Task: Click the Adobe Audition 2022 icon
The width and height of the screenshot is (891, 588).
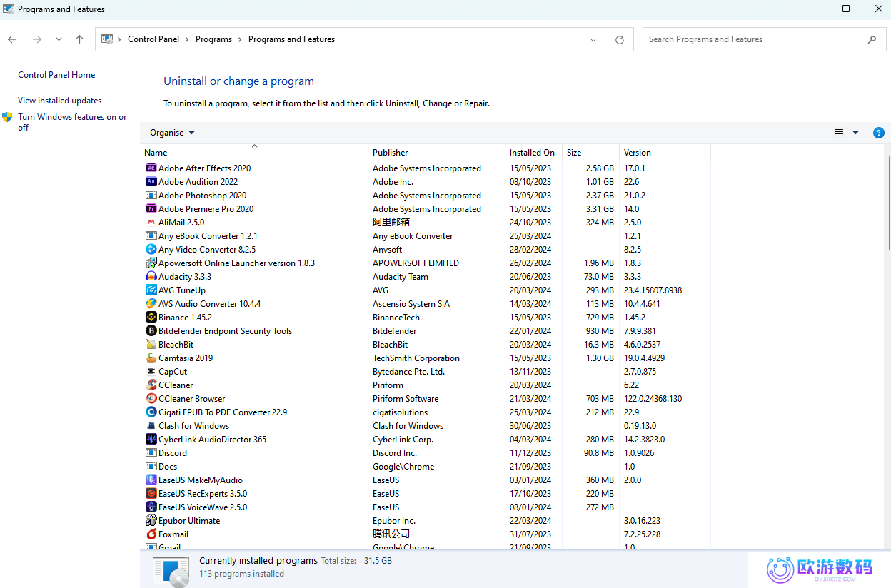Action: 151,182
